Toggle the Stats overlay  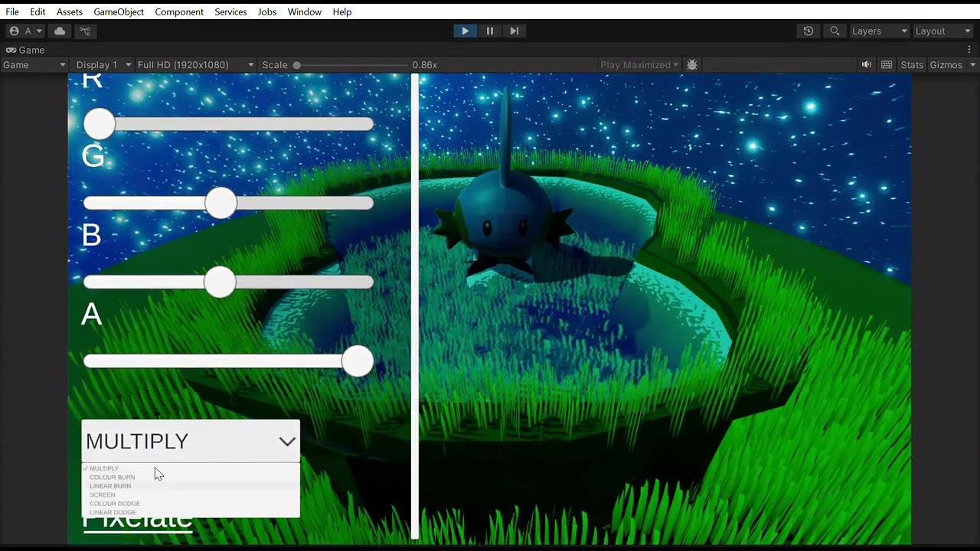click(912, 65)
